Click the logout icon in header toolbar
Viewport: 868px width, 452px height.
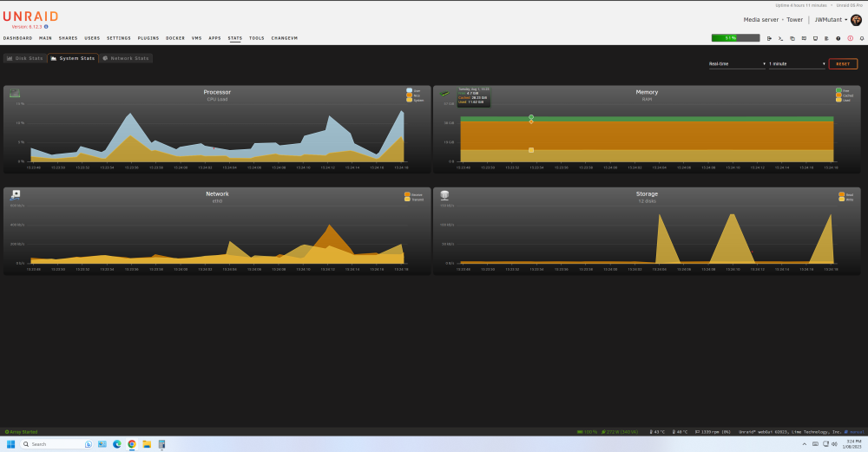pyautogui.click(x=769, y=38)
